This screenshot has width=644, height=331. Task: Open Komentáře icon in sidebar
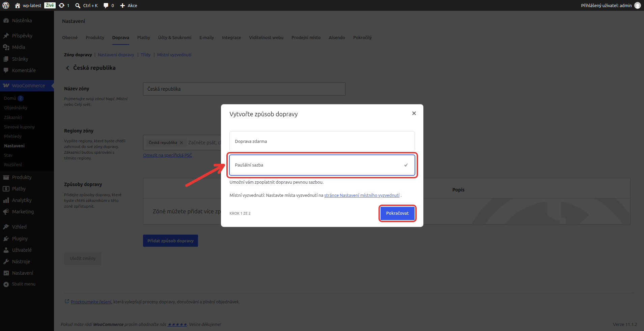[x=6, y=70]
